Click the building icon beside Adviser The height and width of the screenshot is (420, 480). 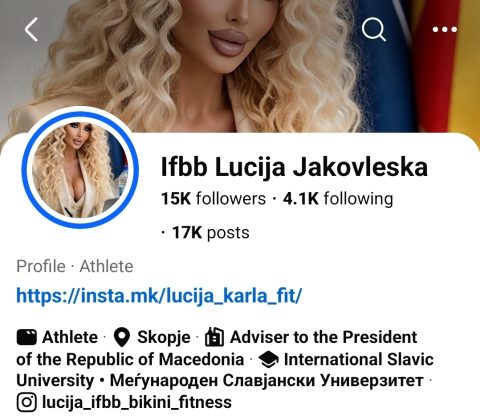coord(214,337)
